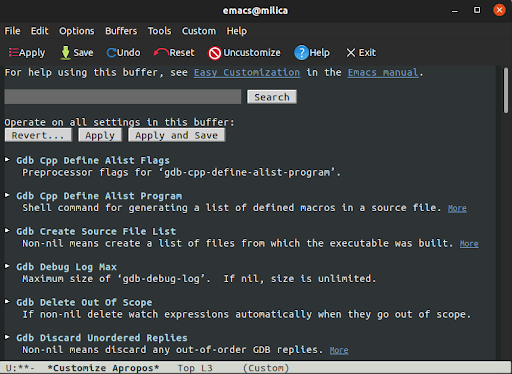This screenshot has width=512, height=374.
Task: Click More link for Alist Program description
Action: (457, 209)
